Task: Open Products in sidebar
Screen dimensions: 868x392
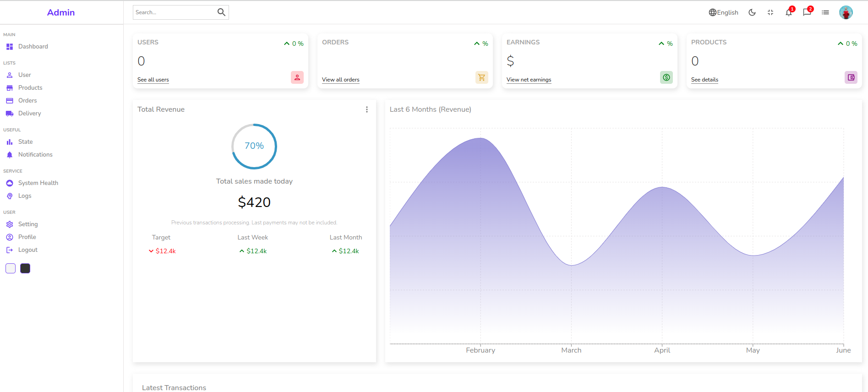Action: point(30,87)
